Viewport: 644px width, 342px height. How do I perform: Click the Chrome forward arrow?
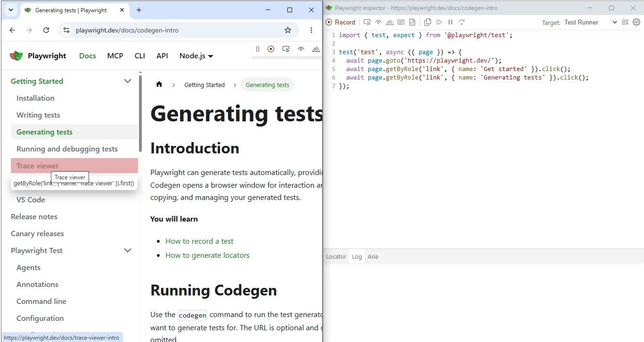point(29,30)
